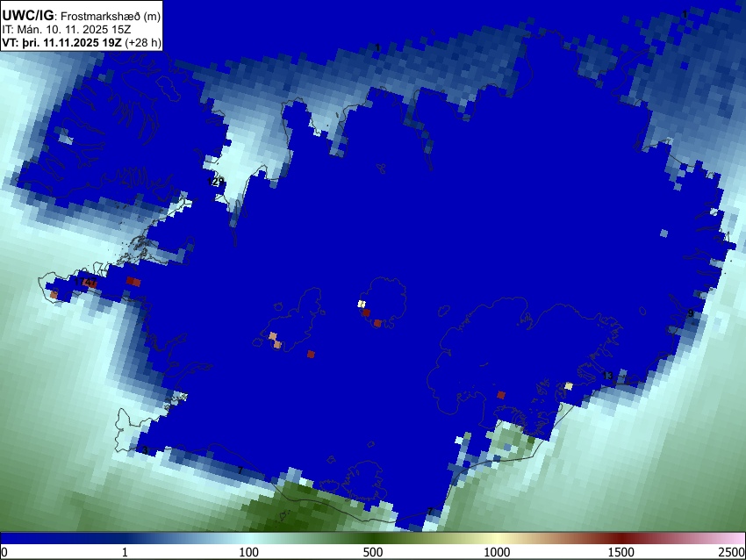Click the dark red segment of the colorbar
This screenshot has width=746, height=560.
coord(621,538)
